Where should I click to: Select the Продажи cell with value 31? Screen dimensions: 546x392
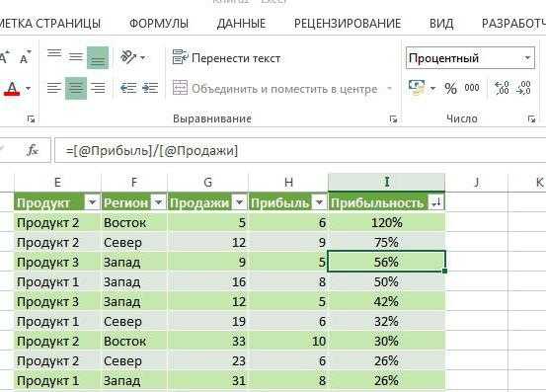coord(207,380)
